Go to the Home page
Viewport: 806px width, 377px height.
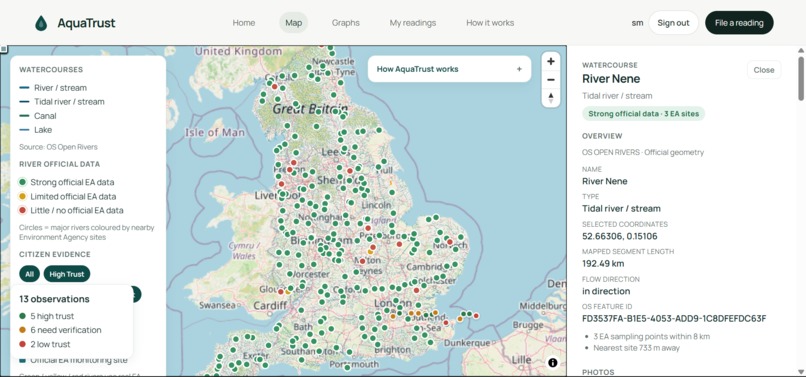point(244,23)
